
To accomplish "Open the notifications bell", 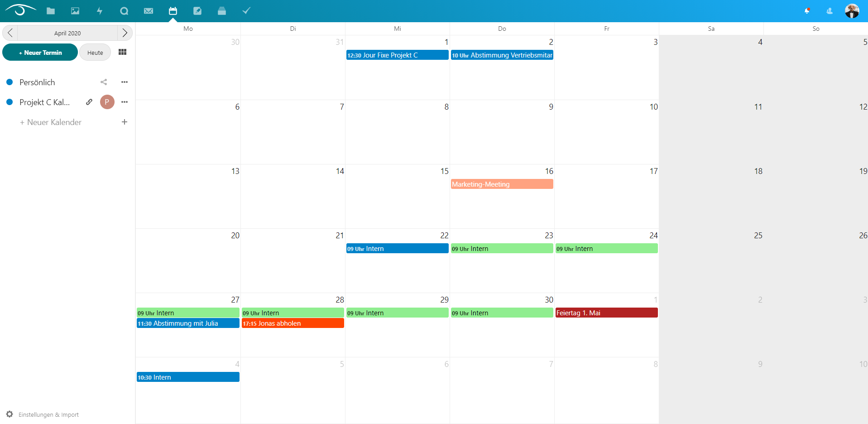I will point(807,11).
